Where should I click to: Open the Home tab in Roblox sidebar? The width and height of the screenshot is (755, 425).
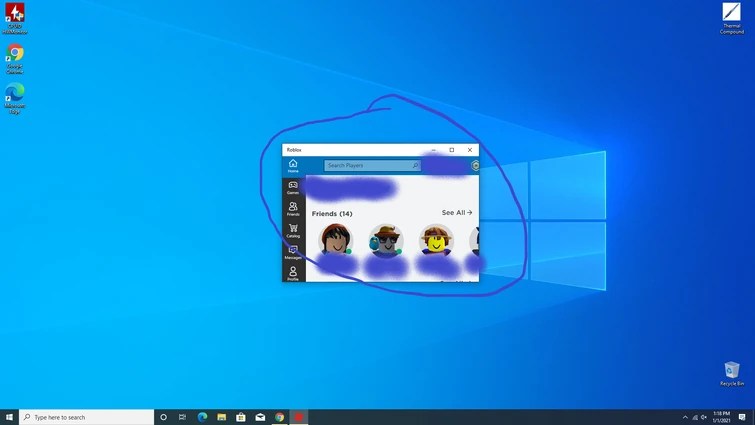(293, 166)
